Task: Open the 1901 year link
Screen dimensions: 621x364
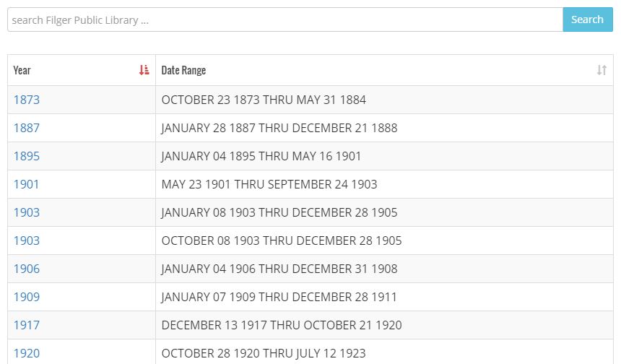Action: pos(26,184)
